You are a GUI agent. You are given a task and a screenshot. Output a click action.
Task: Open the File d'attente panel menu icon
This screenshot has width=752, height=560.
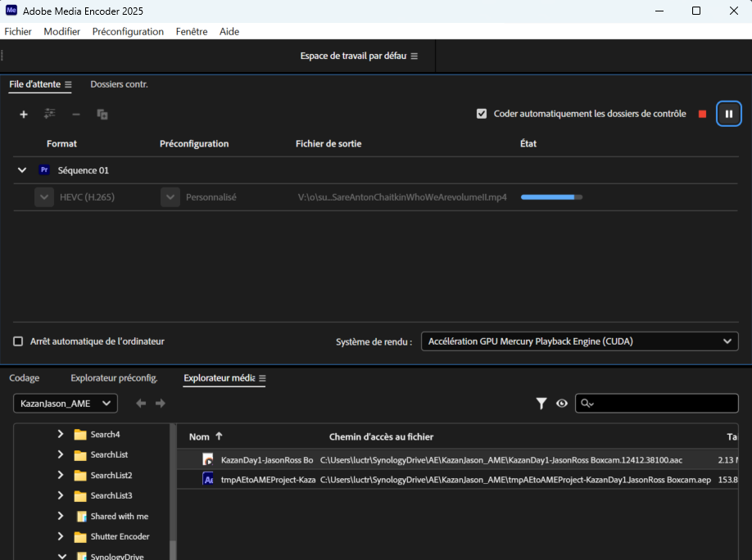68,84
